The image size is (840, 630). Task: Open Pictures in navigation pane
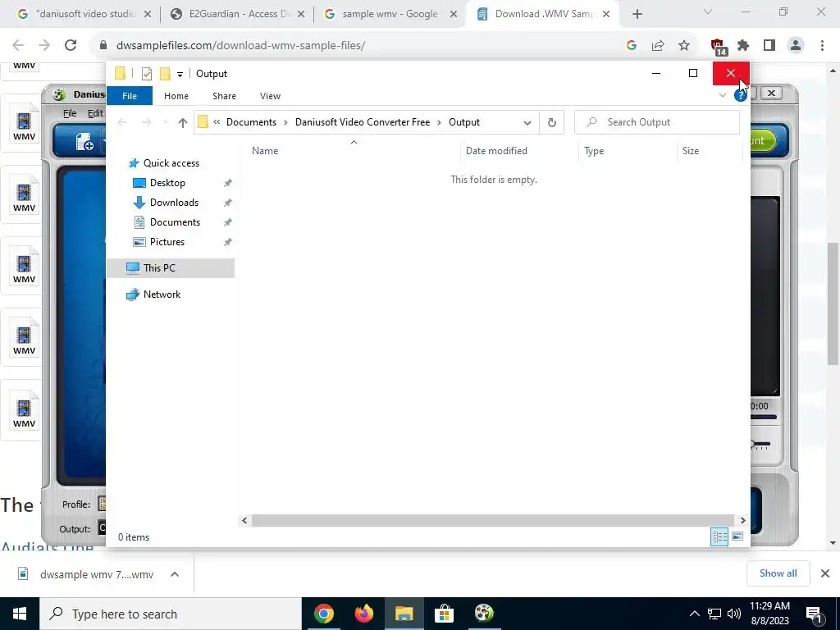pos(167,242)
